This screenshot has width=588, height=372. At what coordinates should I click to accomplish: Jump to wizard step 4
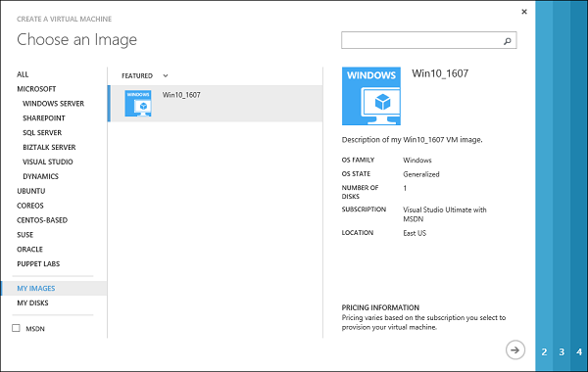tap(579, 351)
